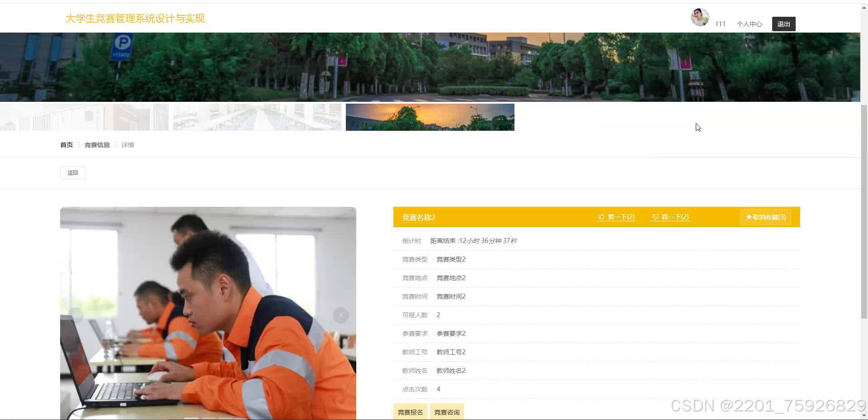Open 竞赛信息 from the breadcrumb trail
The height and width of the screenshot is (420, 868).
[97, 144]
